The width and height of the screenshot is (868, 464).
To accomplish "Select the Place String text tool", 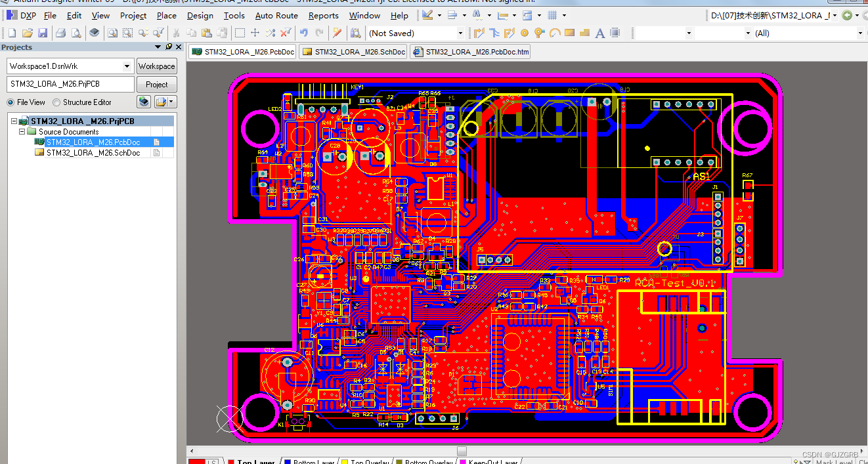I will (599, 33).
